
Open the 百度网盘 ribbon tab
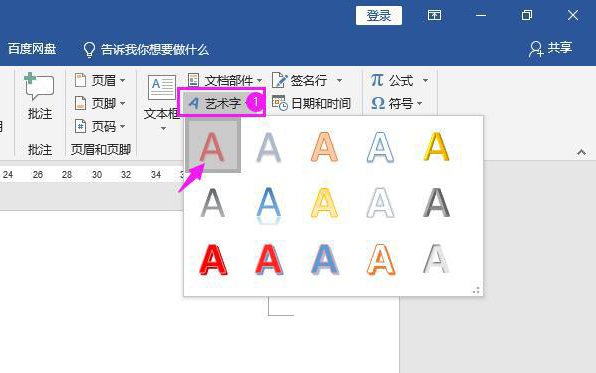32,49
